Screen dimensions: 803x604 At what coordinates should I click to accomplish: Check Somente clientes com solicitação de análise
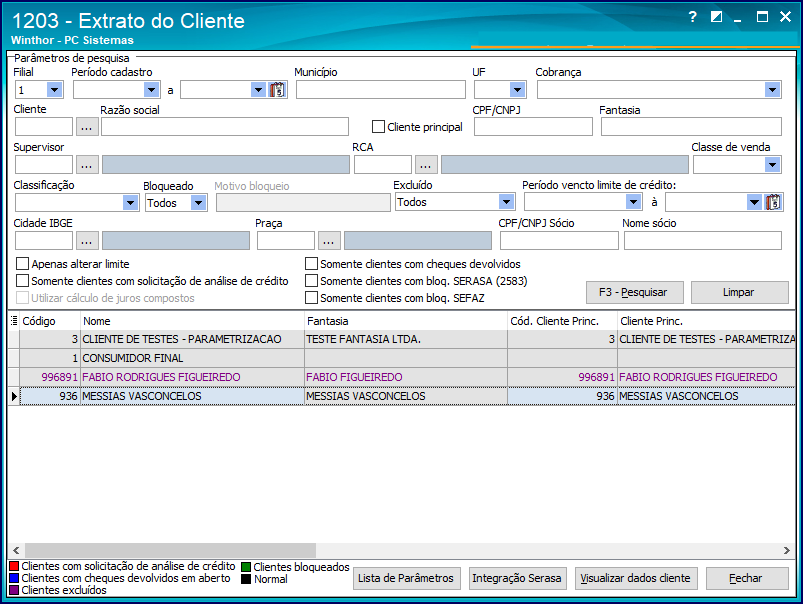click(23, 281)
